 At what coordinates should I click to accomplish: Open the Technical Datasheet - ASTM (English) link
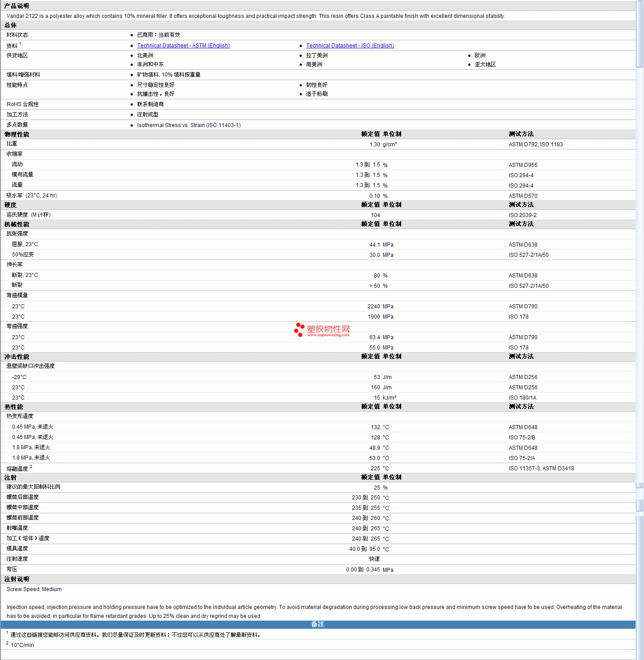[x=183, y=46]
